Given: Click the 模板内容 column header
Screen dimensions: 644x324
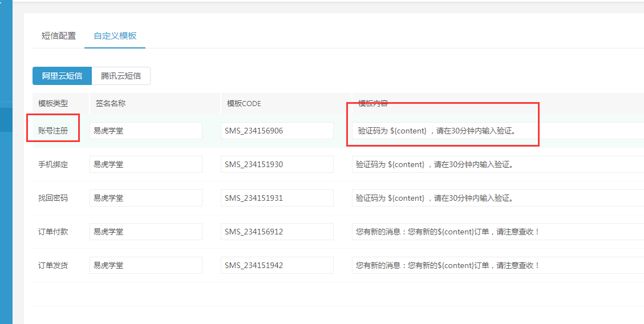Looking at the screenshot, I should click(373, 103).
